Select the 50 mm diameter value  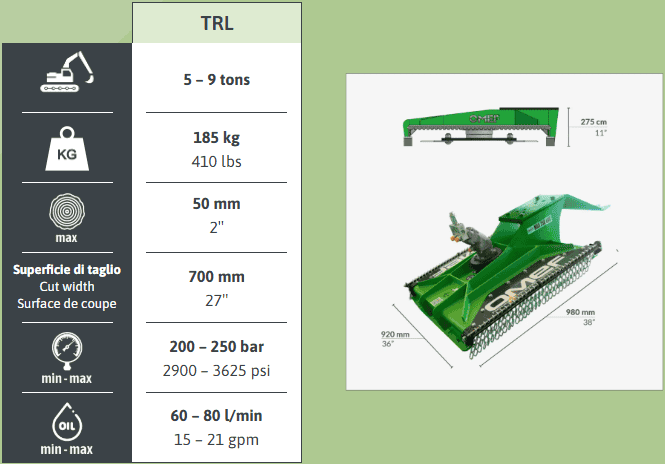click(216, 204)
